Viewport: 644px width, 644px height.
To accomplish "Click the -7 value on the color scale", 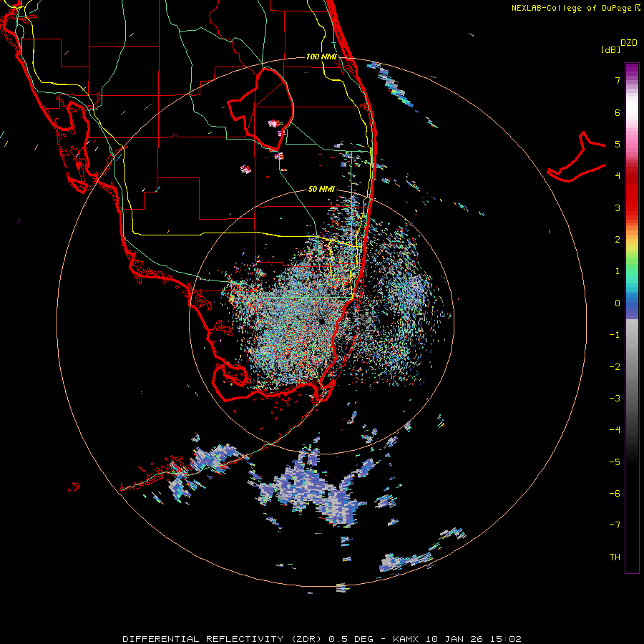I will click(615, 525).
